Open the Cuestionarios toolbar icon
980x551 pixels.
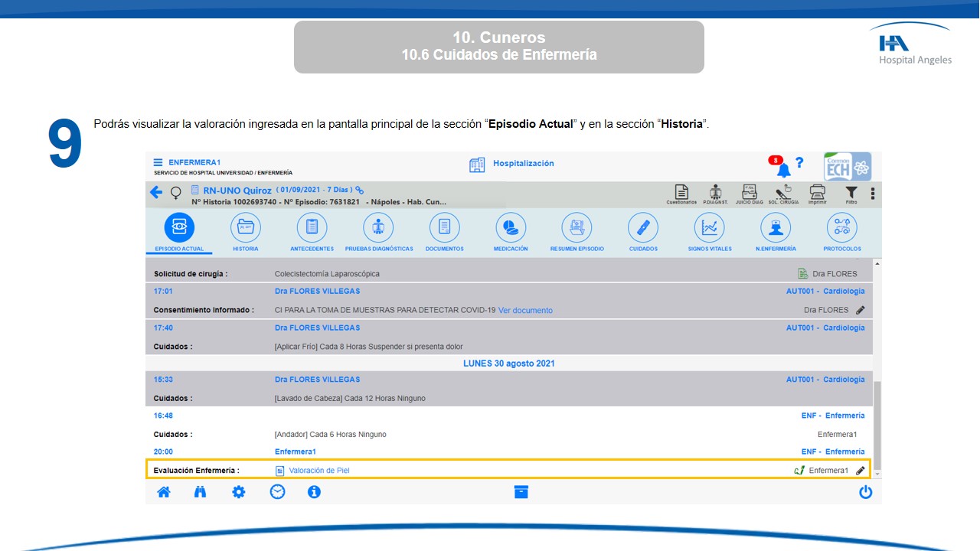coord(681,194)
